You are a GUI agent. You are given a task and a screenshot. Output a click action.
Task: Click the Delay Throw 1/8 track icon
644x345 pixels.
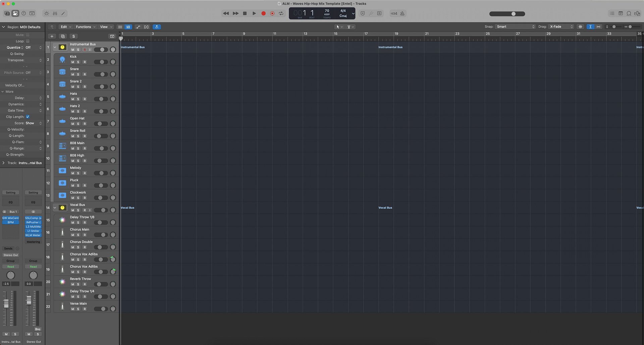[62, 220]
